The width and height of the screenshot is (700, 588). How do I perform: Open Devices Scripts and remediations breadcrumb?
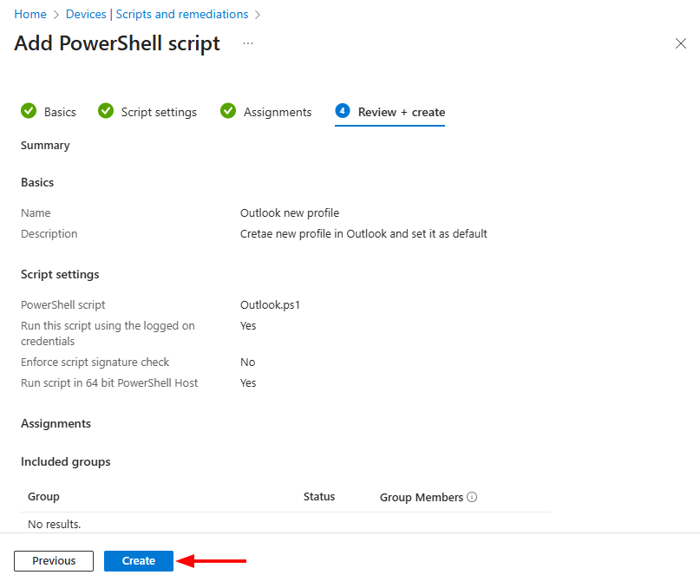[156, 14]
